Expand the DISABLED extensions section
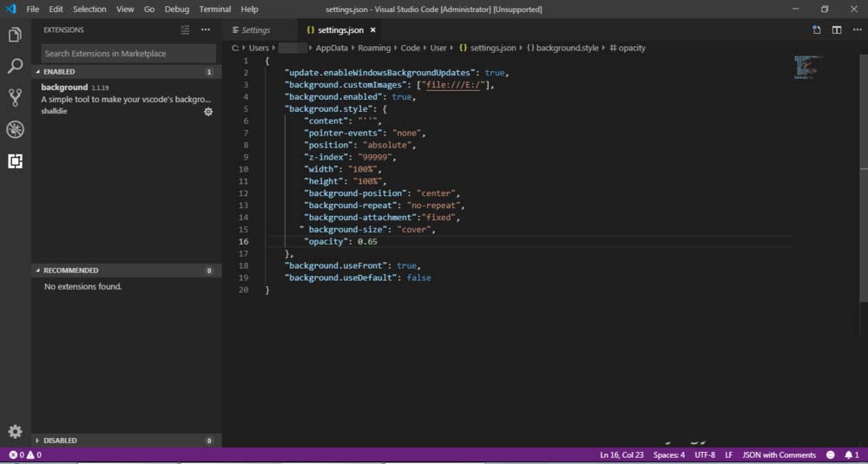 [x=60, y=441]
